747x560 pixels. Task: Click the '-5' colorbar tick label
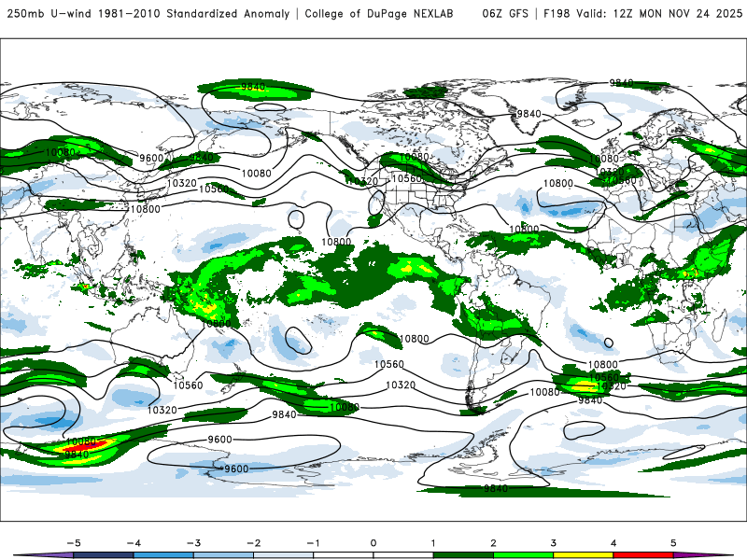[x=74, y=543]
